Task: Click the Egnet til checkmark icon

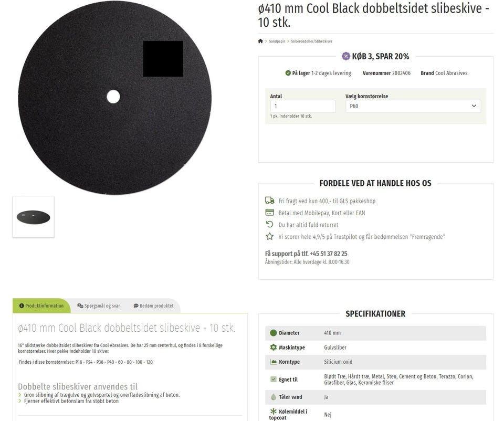Action: [x=273, y=379]
